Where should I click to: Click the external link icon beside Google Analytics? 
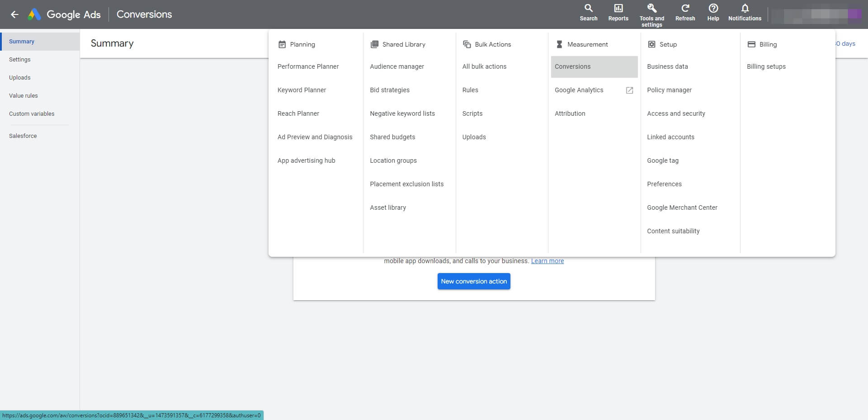(x=629, y=90)
